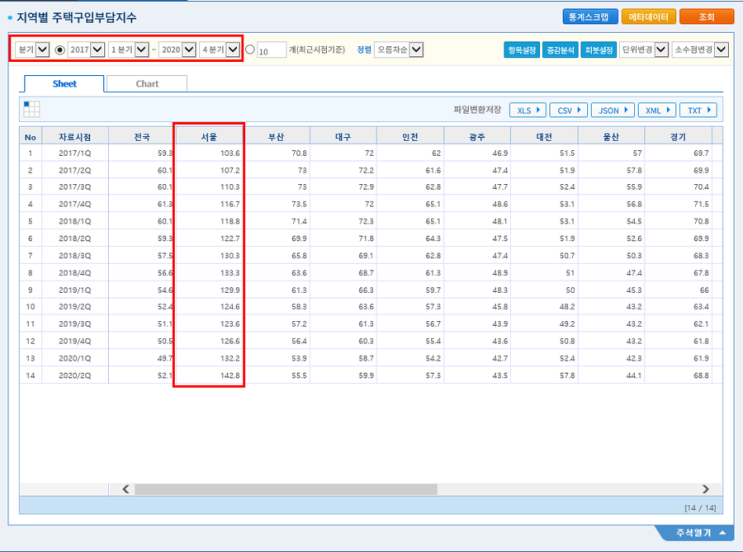Open the start quarter 1분기 dropdown
The image size is (743, 552).
pos(128,49)
